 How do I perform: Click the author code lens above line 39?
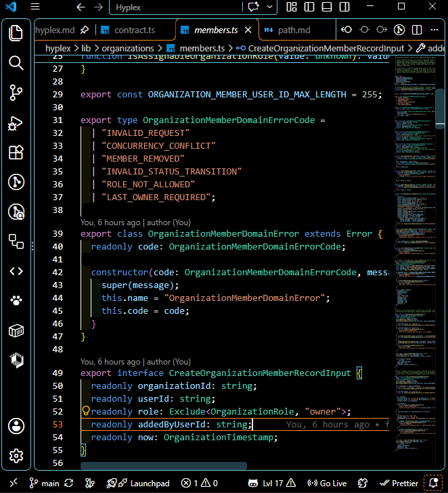135,222
